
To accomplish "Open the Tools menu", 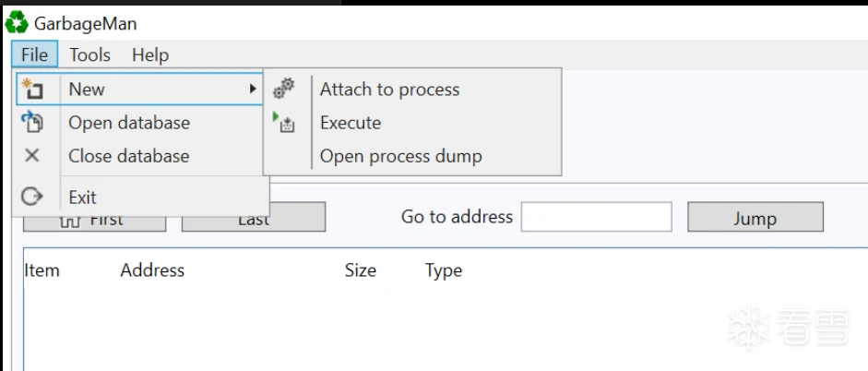I will [89, 54].
